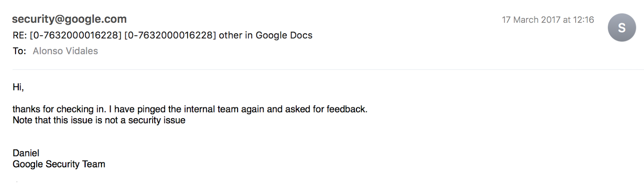Click 'other in Google Docs' subject text

(266, 35)
